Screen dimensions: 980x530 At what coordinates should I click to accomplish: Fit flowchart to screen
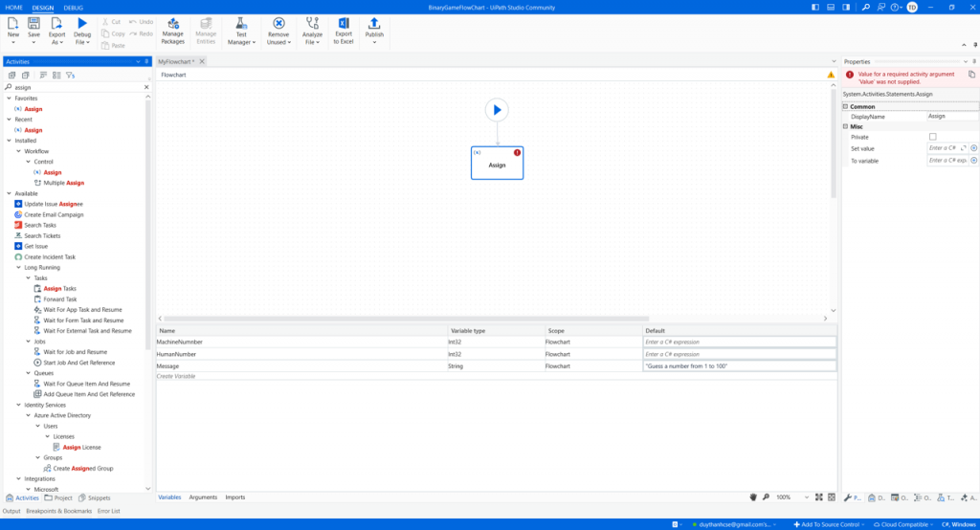point(819,497)
